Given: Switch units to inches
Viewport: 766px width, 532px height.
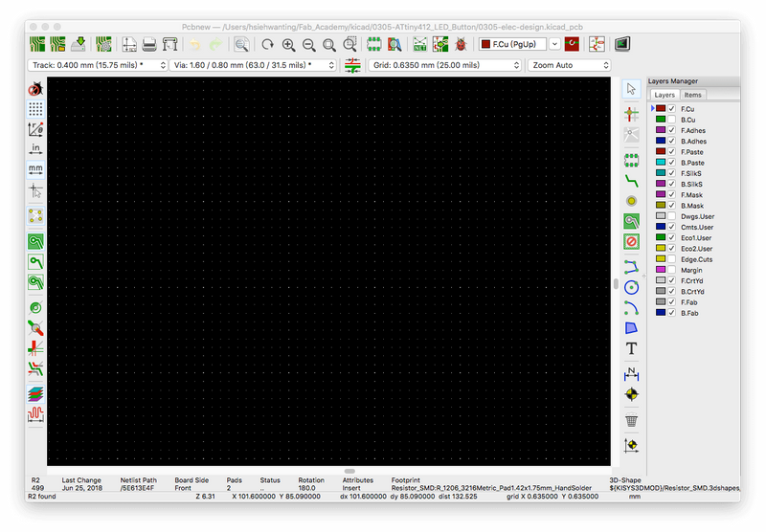Looking at the screenshot, I should 35,148.
